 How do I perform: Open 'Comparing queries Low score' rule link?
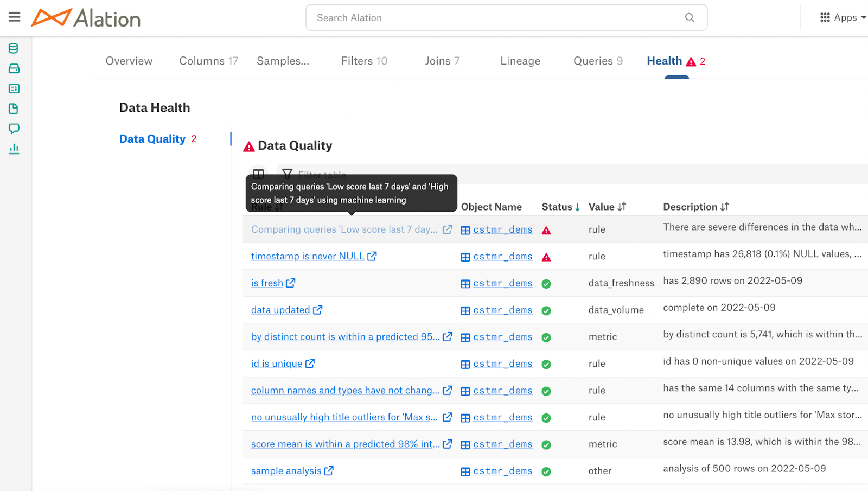click(344, 229)
